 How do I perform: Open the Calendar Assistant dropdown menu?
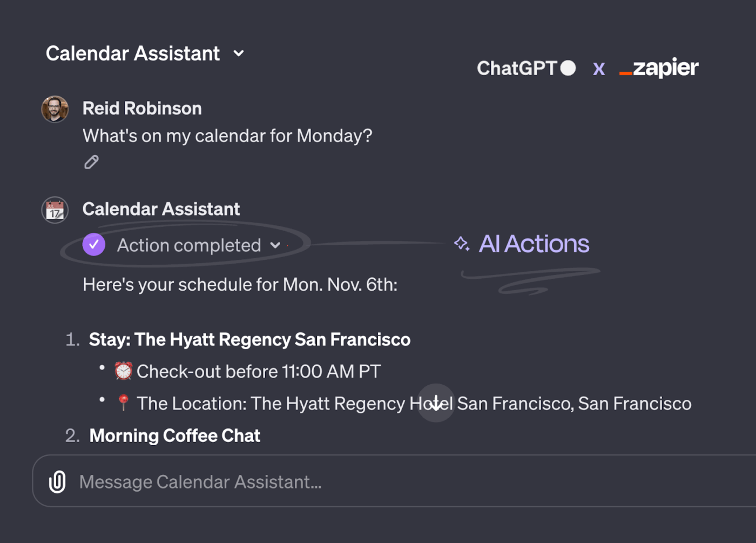pos(239,53)
